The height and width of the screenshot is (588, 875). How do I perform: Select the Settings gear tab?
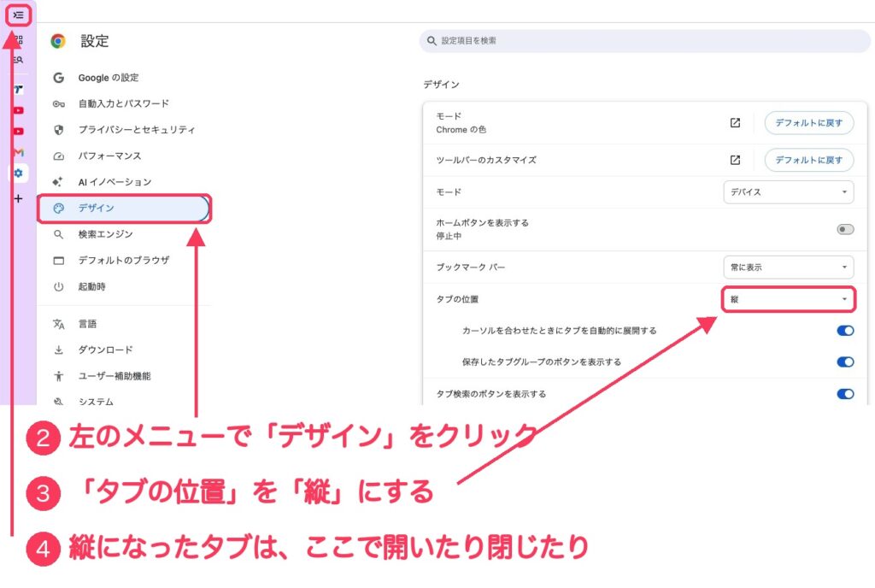click(19, 173)
